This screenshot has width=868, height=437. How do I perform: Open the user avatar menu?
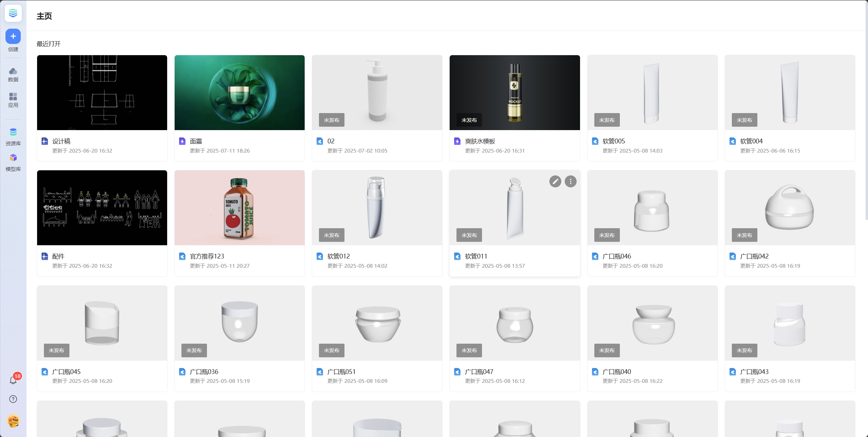tap(13, 421)
